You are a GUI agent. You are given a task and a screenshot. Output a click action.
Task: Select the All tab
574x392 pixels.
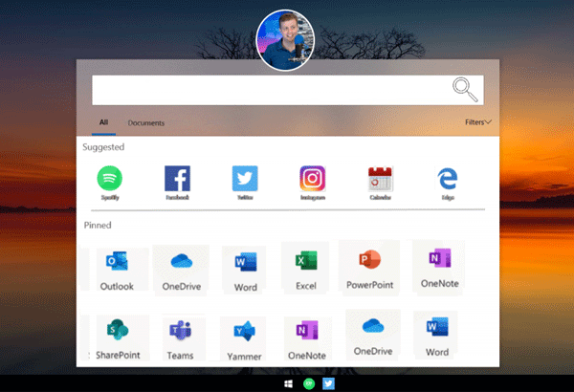(x=103, y=122)
